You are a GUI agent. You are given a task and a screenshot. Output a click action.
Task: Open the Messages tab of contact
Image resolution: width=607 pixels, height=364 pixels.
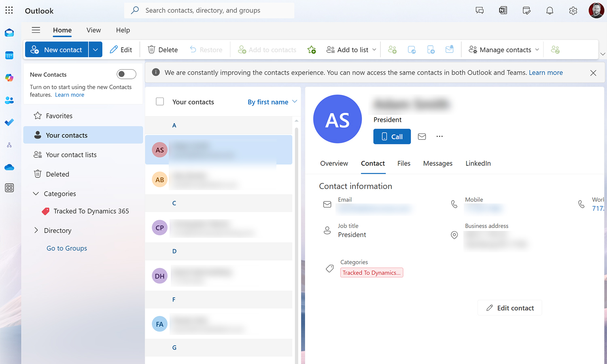[x=438, y=163]
